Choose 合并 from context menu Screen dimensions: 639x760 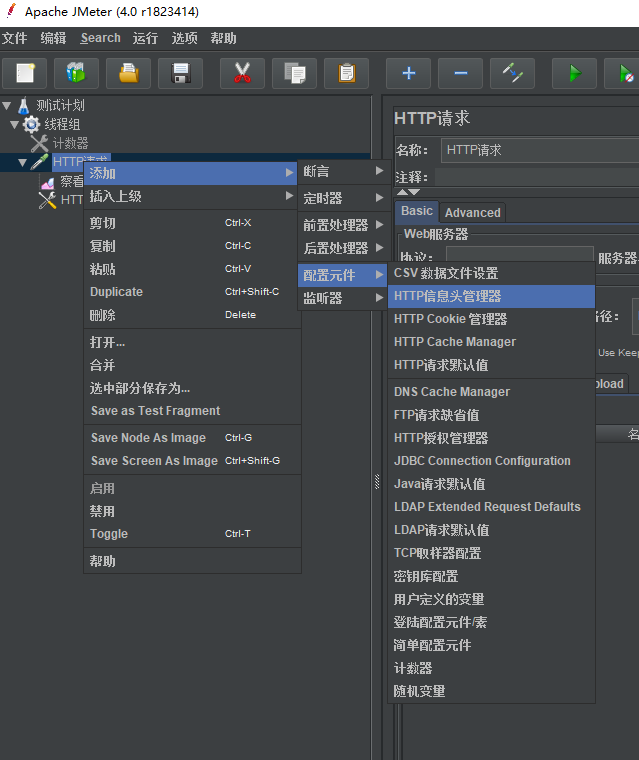pos(192,365)
